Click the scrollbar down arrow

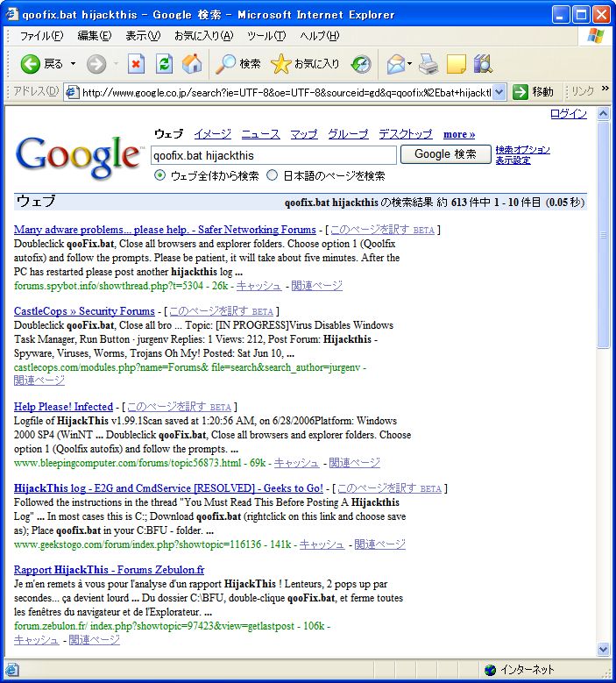tap(604, 649)
